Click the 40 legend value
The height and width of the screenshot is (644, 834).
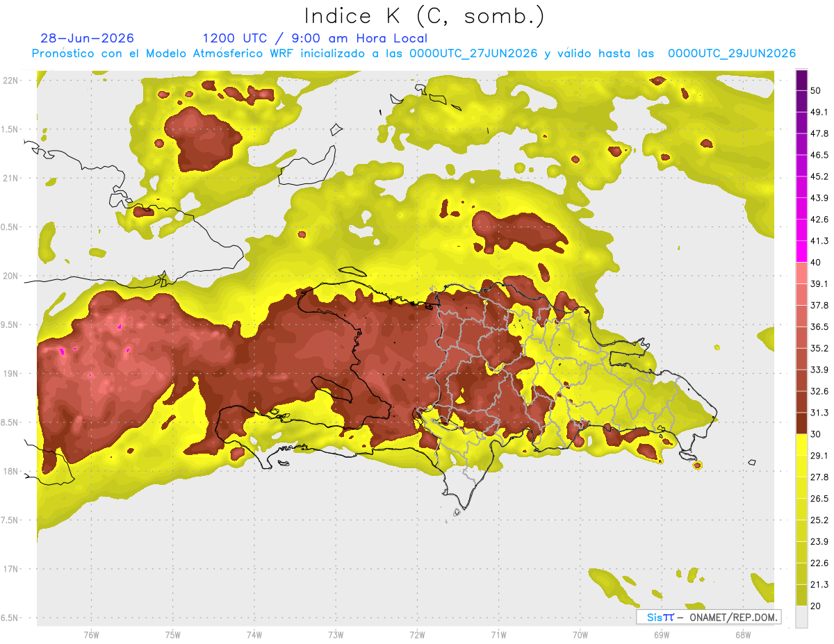coord(817,263)
